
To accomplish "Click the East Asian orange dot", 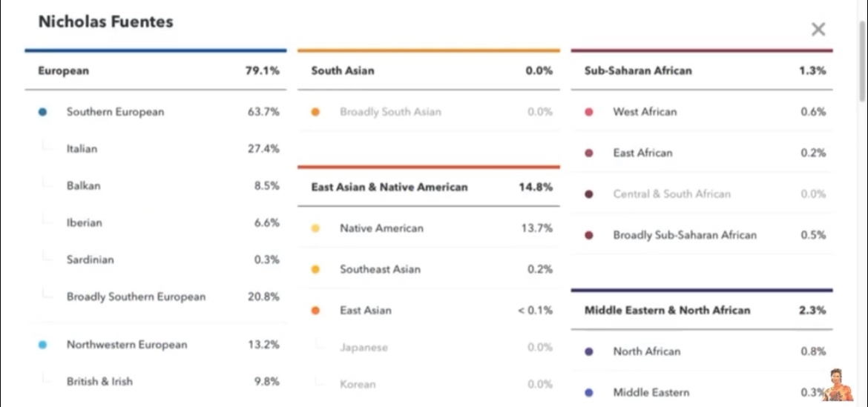I will pos(315,311).
